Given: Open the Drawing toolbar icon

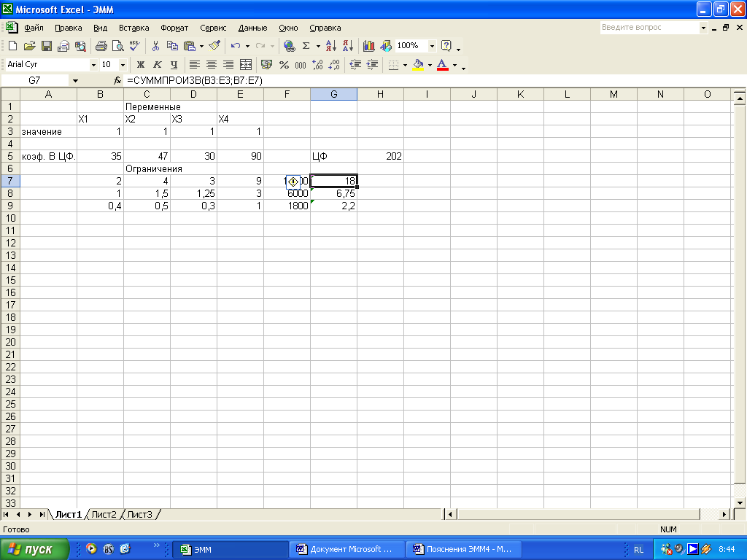Looking at the screenshot, I should [x=385, y=46].
